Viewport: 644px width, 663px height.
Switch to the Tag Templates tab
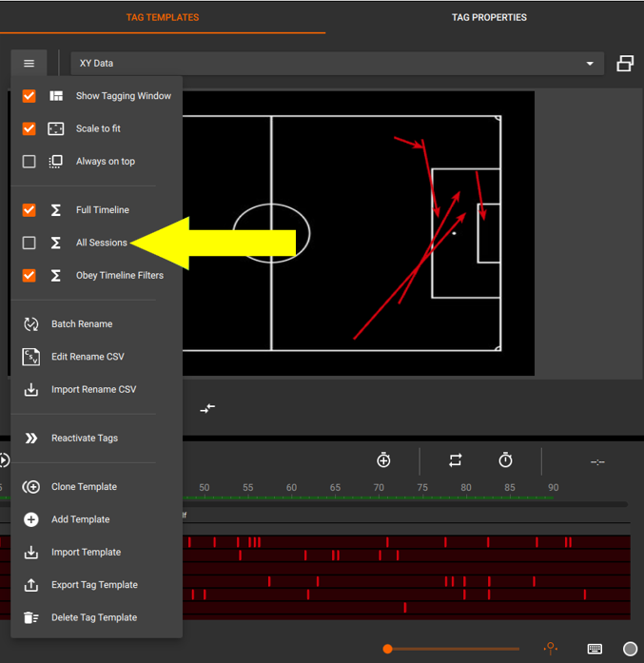(x=163, y=17)
